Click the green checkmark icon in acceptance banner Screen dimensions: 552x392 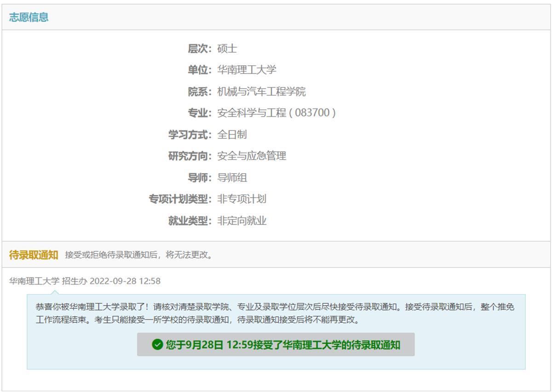click(157, 345)
